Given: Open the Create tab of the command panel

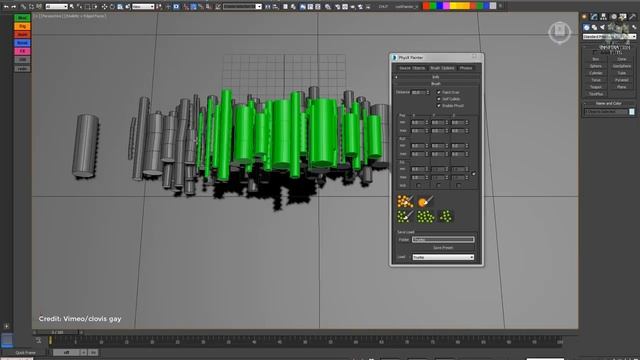Looking at the screenshot, I should coord(584,16).
